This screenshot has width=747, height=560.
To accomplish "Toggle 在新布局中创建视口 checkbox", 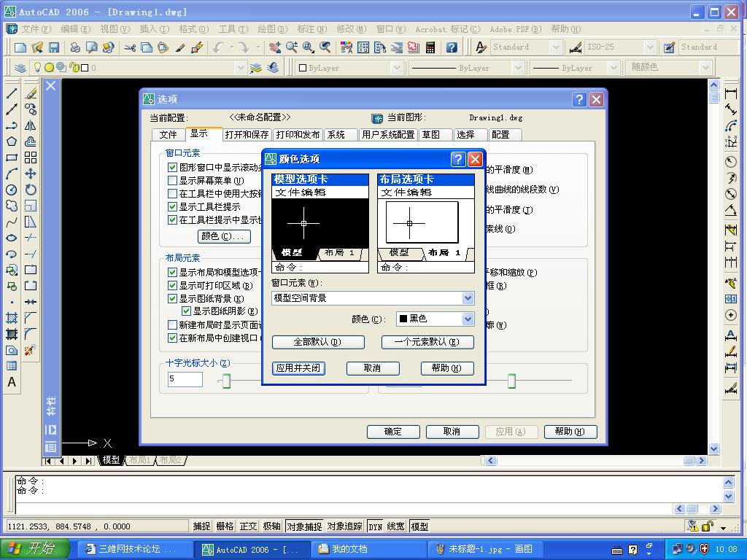I will click(172, 338).
